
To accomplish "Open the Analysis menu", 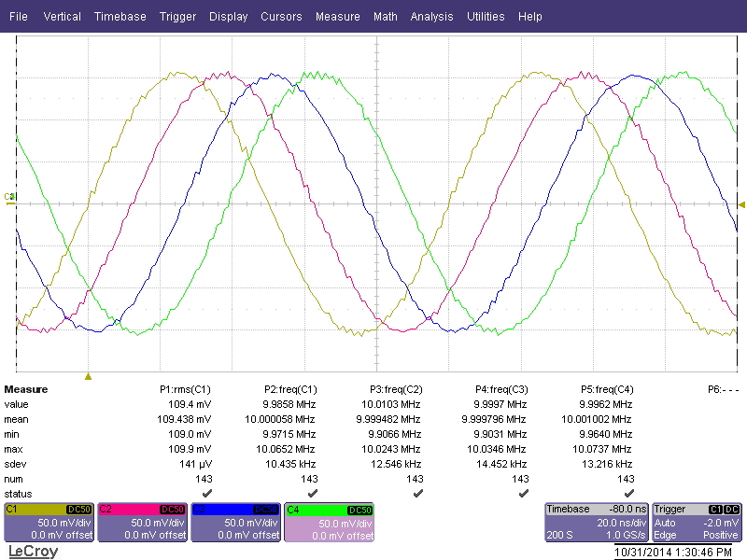I will click(x=431, y=17).
